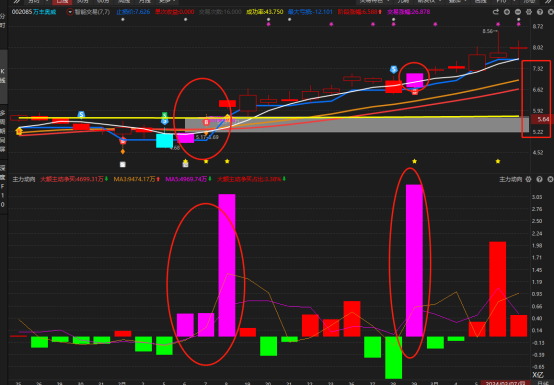Image resolution: width=554 pixels, height=385 pixels.
Task: Zoom in the K-line chart with plus icon
Action: [507, 12]
